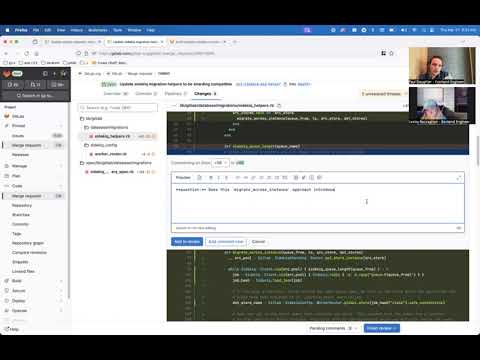The width and height of the screenshot is (480, 360).
Task: Click the plus create-new icon in sidebar
Action: pos(54,74)
